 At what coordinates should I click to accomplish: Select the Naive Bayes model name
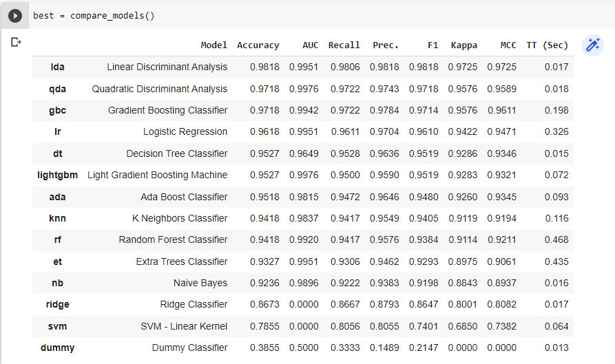pyautogui.click(x=200, y=283)
